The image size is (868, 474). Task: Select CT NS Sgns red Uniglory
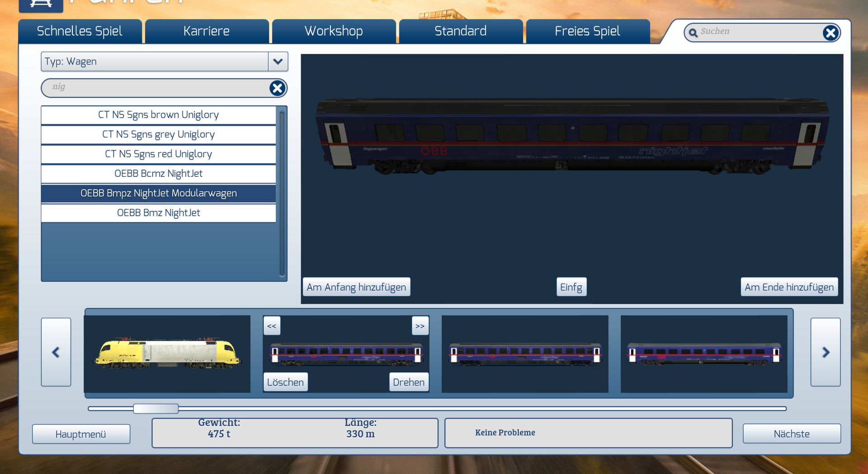[158, 154]
